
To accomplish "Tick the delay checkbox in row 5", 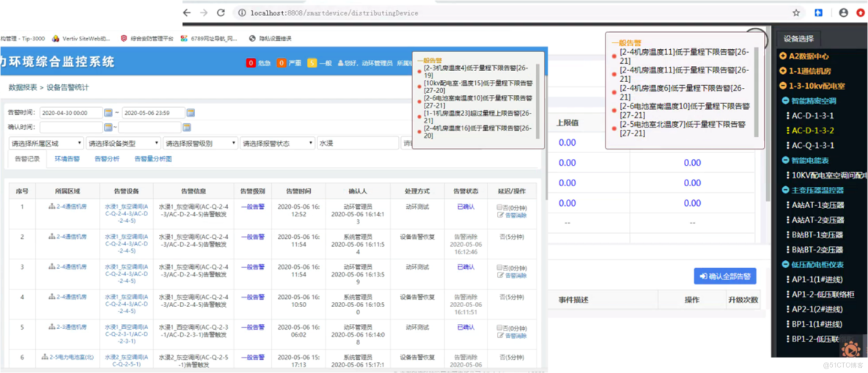I will pyautogui.click(x=500, y=327).
